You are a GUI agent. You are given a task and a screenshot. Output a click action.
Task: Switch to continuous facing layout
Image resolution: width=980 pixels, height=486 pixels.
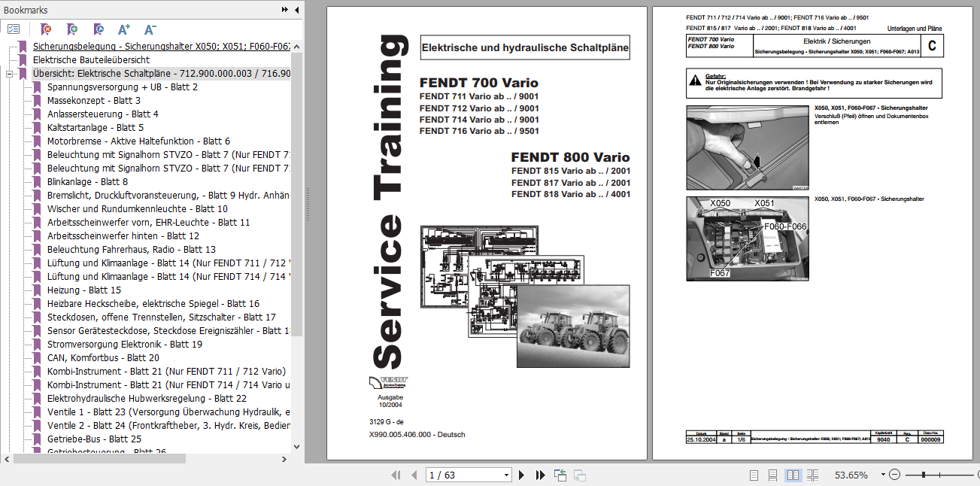pyautogui.click(x=812, y=475)
